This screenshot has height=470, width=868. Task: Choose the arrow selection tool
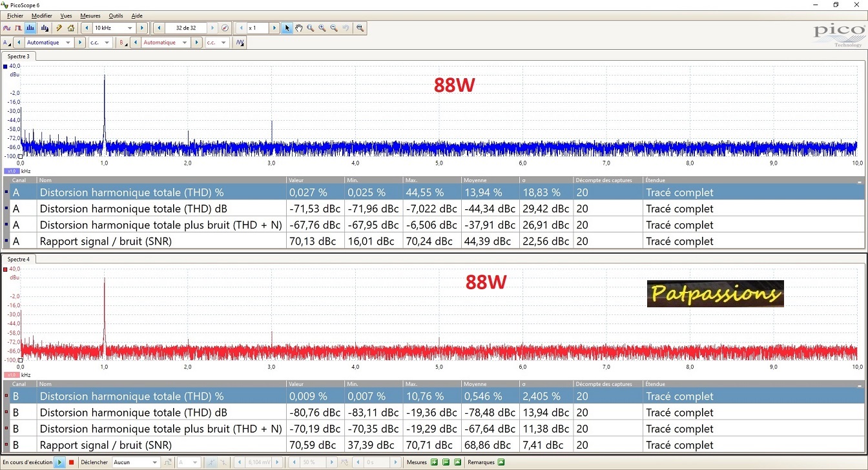(x=287, y=28)
